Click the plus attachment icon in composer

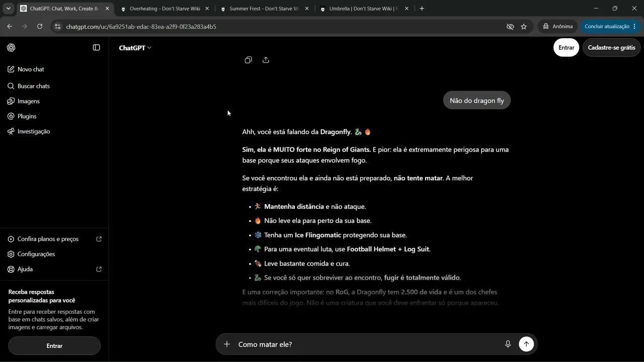point(227,344)
